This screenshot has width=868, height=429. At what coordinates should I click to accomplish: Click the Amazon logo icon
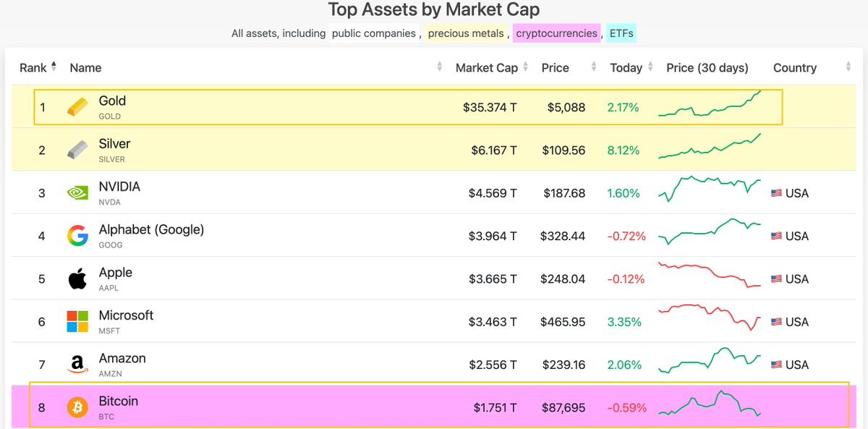tap(77, 365)
